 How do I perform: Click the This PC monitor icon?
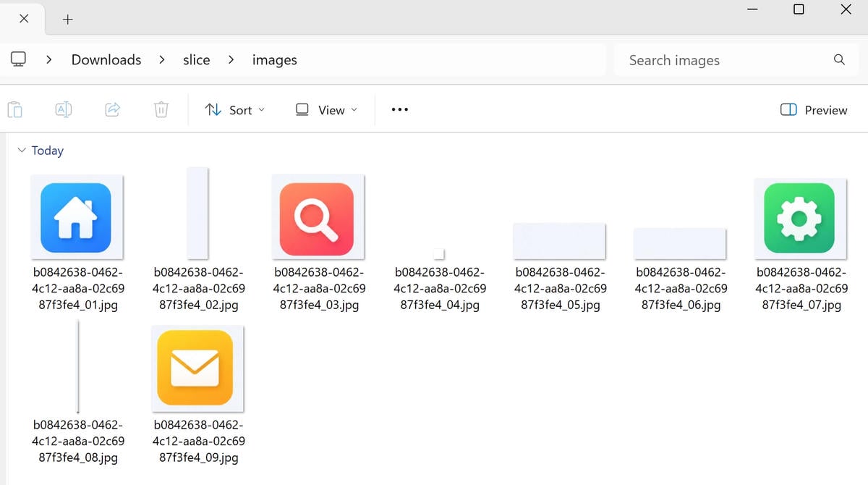point(19,59)
